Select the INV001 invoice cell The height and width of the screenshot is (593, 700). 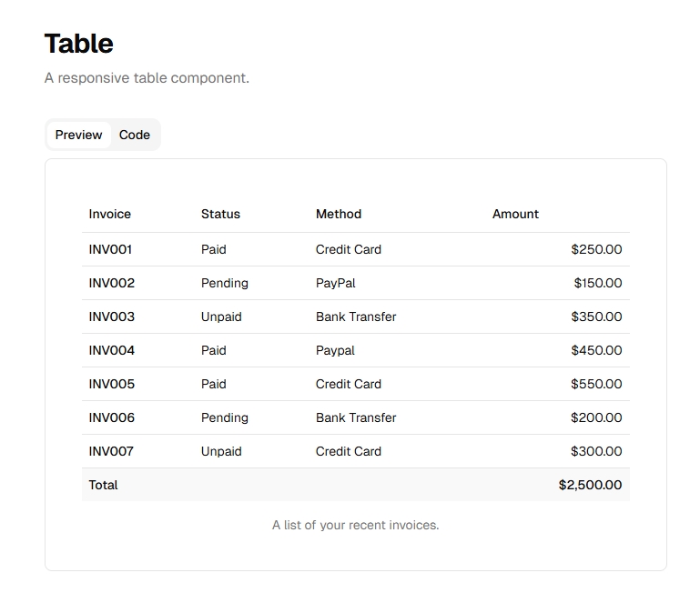click(110, 249)
